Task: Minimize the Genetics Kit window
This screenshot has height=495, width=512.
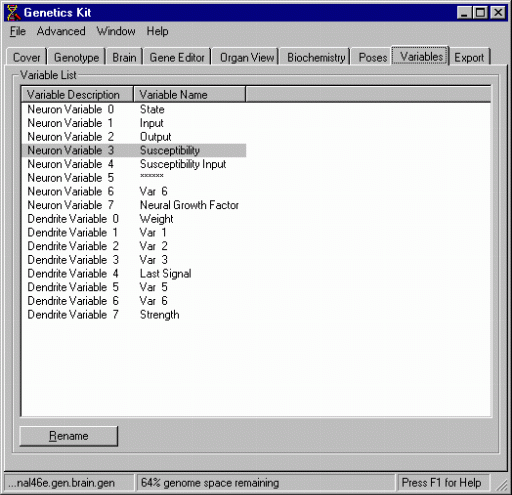Action: pos(464,13)
